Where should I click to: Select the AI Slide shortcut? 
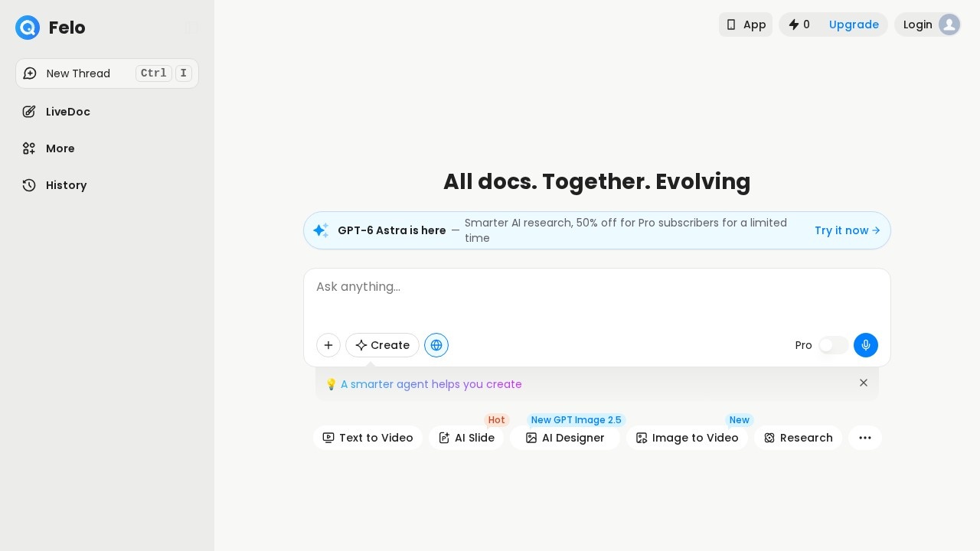click(466, 438)
